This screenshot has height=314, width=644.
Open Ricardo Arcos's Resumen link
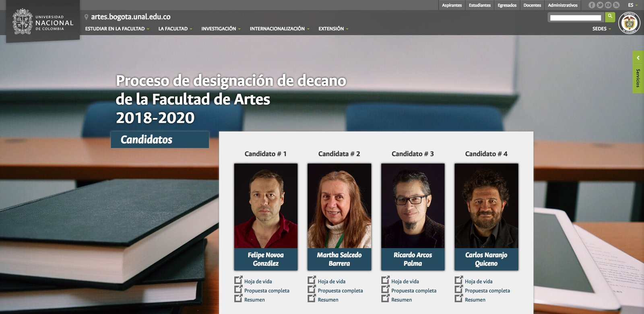coord(402,300)
